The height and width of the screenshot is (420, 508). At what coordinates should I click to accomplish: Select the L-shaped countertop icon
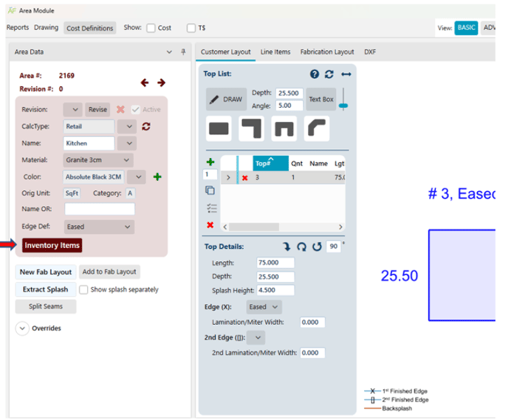tap(252, 129)
